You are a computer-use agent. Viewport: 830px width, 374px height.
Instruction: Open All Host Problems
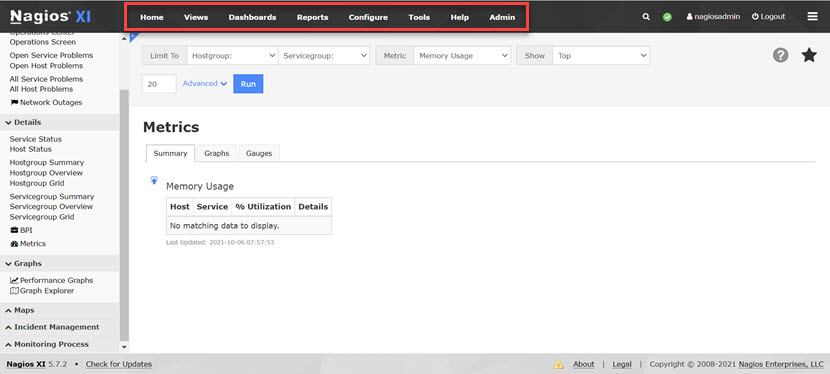pos(41,89)
